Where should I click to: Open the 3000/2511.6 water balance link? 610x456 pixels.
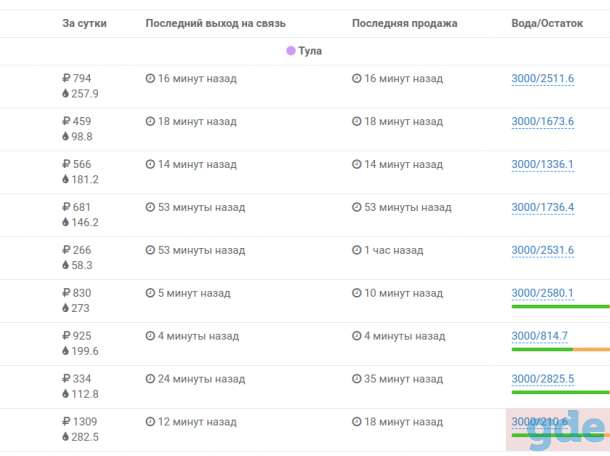pyautogui.click(x=543, y=79)
